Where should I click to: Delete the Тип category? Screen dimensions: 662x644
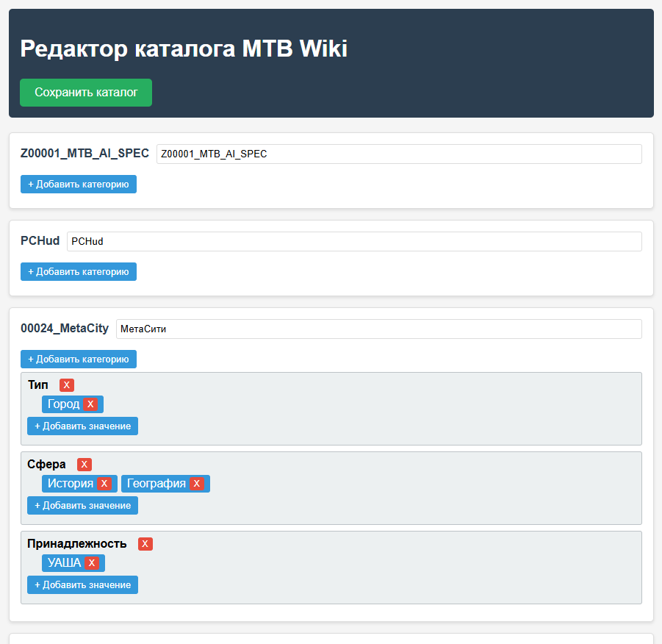pos(67,385)
